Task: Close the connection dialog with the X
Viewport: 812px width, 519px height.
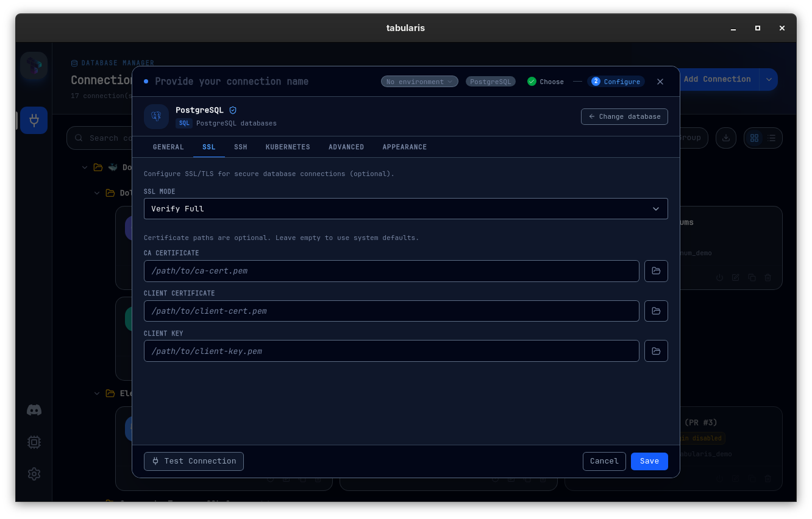Action: tap(660, 82)
